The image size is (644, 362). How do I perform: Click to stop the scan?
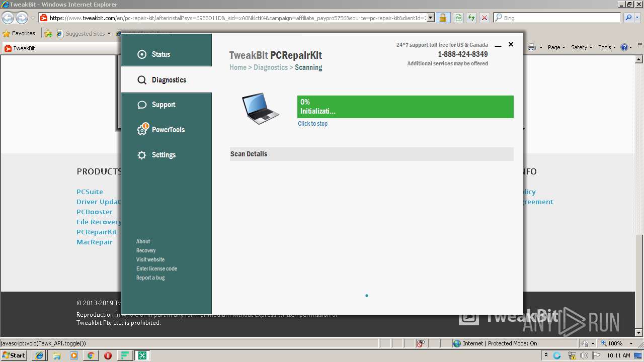coord(312,124)
